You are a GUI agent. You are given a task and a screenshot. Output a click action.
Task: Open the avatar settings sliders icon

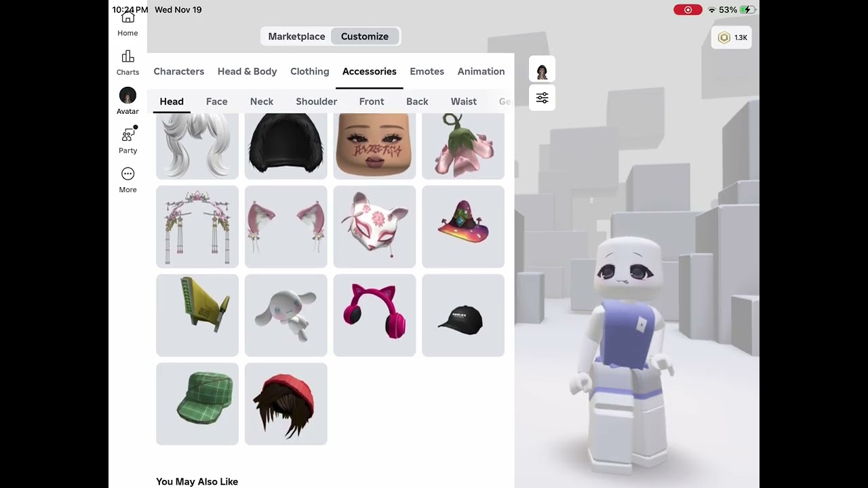click(542, 98)
